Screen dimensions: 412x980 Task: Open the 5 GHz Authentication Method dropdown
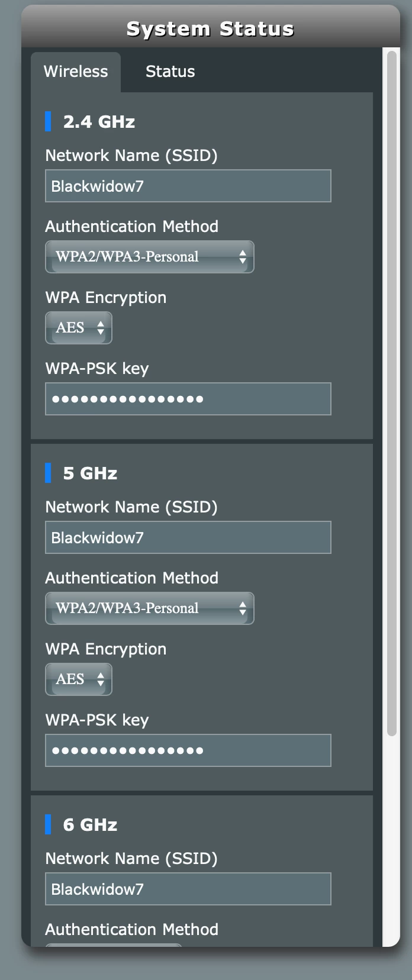tap(150, 608)
